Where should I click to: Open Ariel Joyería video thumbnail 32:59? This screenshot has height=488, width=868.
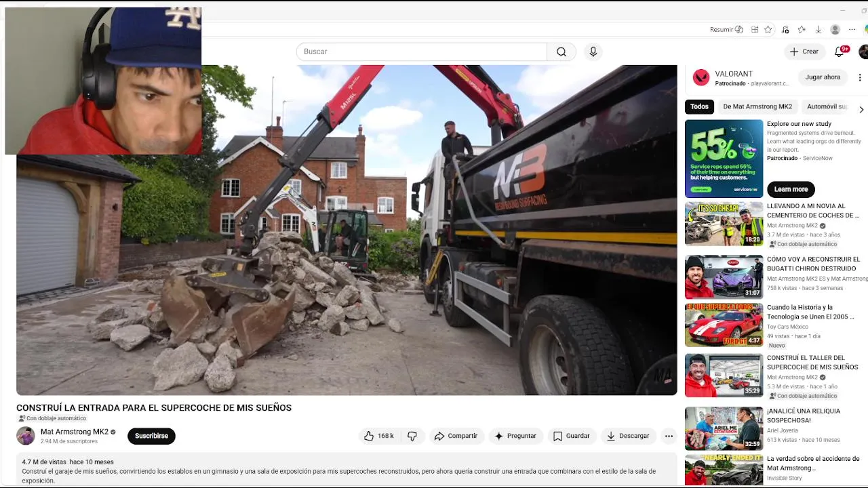click(x=724, y=428)
